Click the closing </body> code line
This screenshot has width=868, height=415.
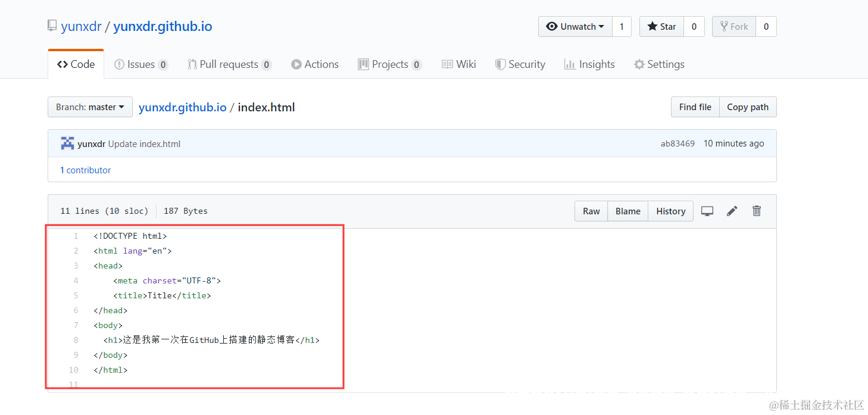pos(111,355)
